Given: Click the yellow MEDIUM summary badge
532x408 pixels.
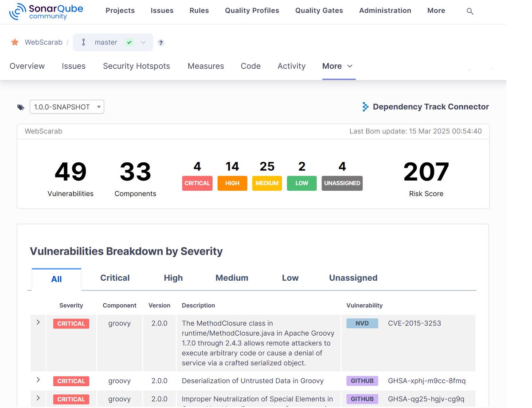Looking at the screenshot, I should [x=267, y=183].
